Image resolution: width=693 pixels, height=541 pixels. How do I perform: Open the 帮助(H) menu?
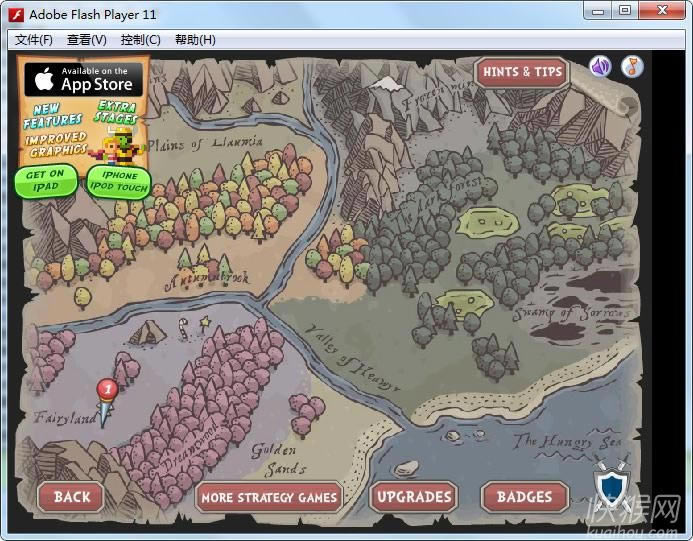click(x=195, y=40)
